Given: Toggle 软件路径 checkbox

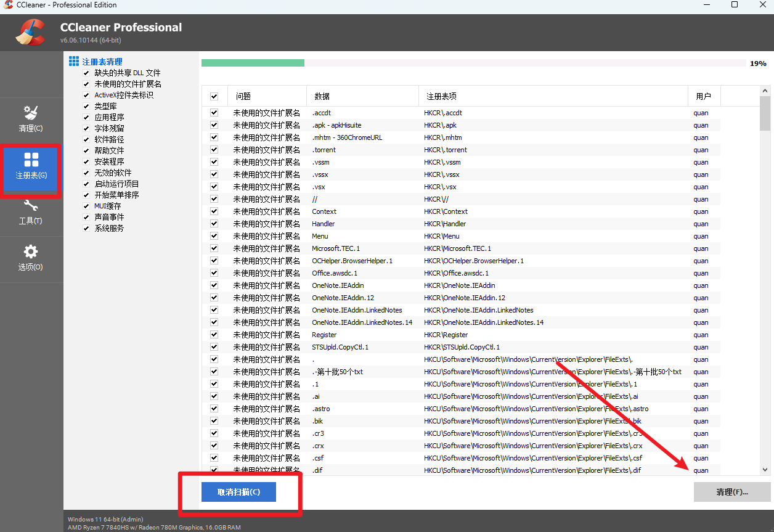Looking at the screenshot, I should tap(86, 139).
